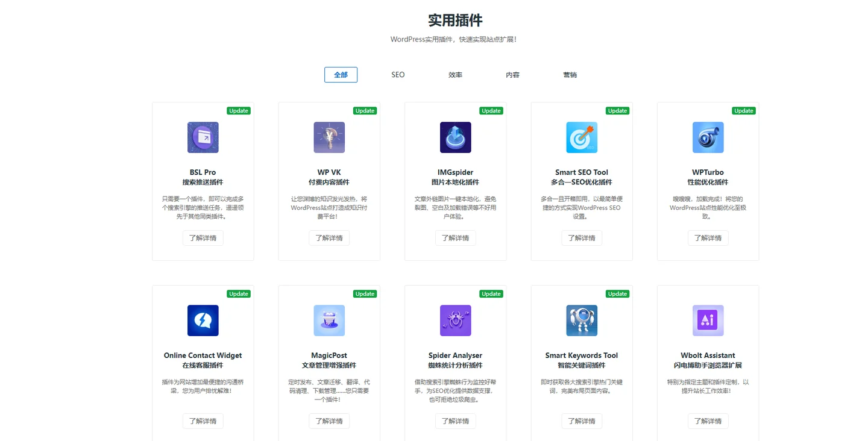Click the 蜘蛛统计分析插件 subtitle

coord(456,366)
